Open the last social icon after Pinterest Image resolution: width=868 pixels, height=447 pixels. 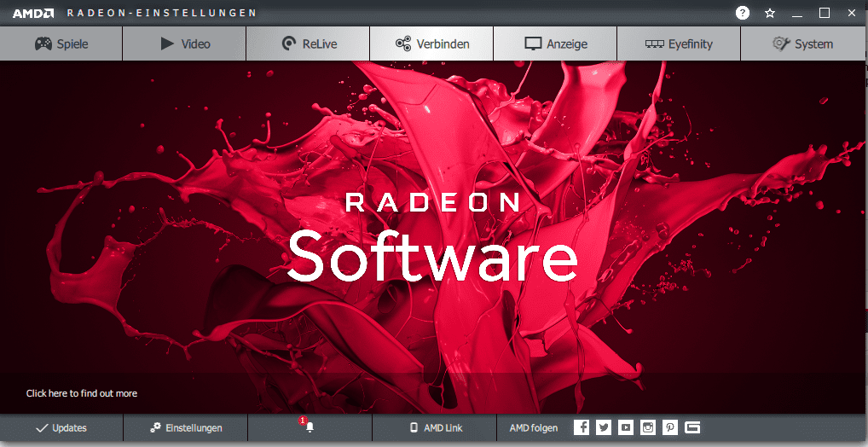[692, 427]
